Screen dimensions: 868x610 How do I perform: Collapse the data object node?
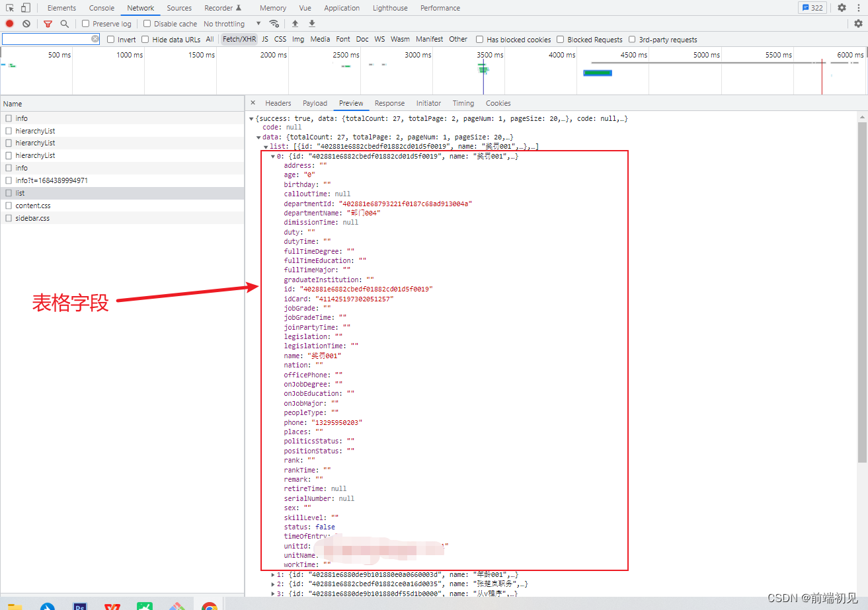click(x=258, y=137)
